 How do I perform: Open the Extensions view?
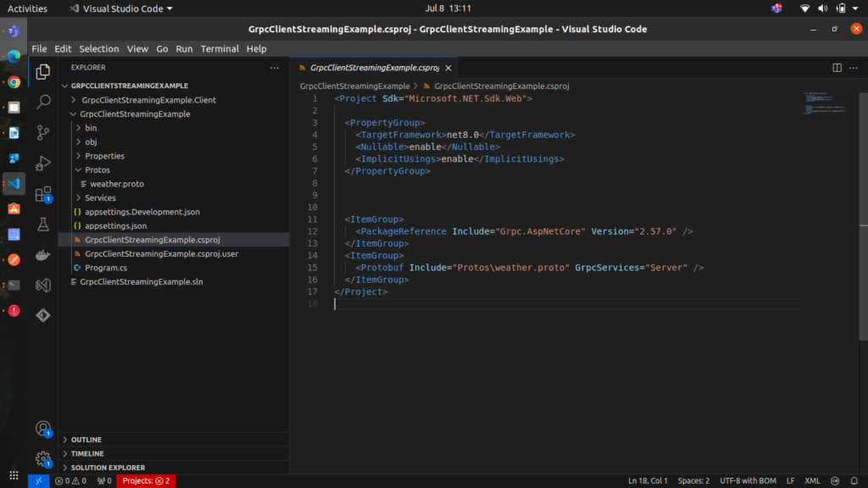(43, 194)
